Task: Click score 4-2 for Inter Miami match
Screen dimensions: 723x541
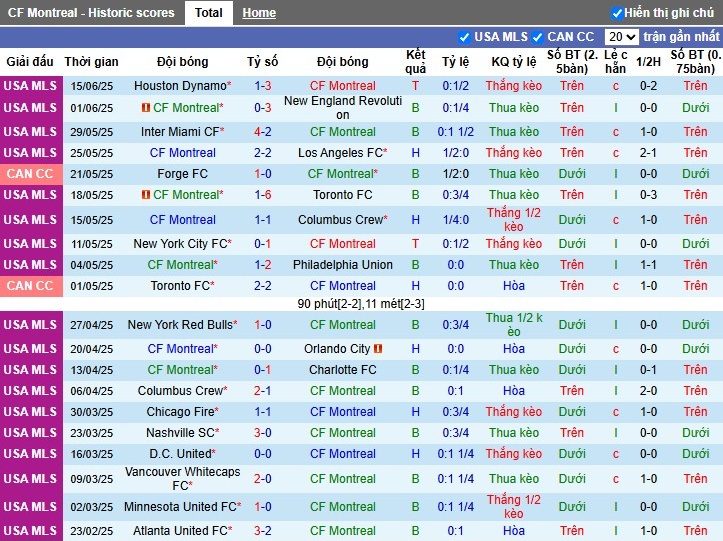Action: [x=263, y=132]
